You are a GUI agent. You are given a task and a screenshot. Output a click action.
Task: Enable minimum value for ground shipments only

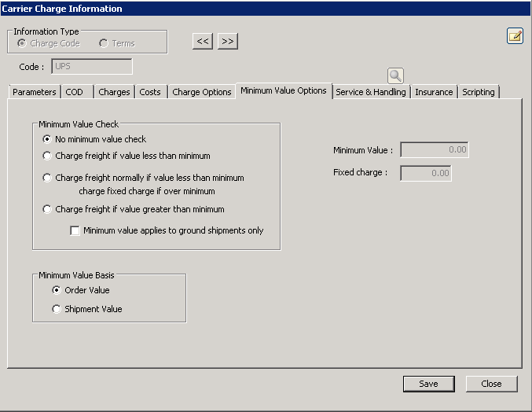coord(75,230)
